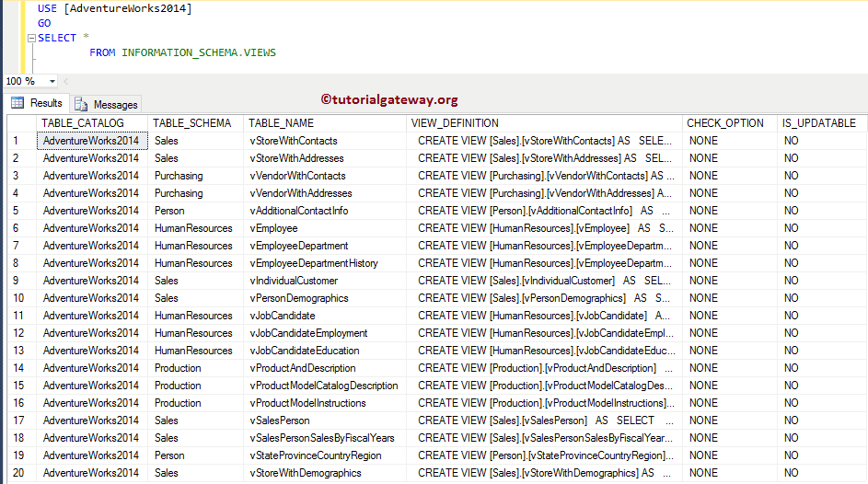The height and width of the screenshot is (484, 868).
Task: Click cell vStoreWithDemographics
Action: tap(325, 473)
